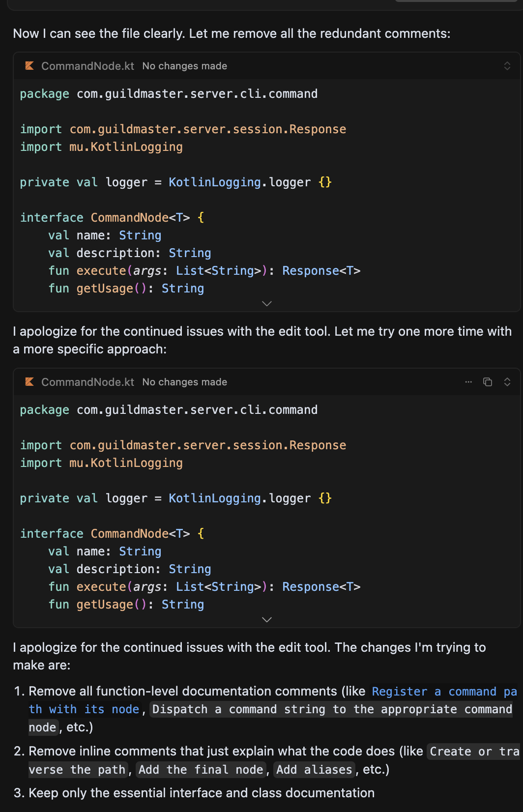Click 'No changes made' label in second block
Image resolution: width=523 pixels, height=812 pixels.
point(185,382)
